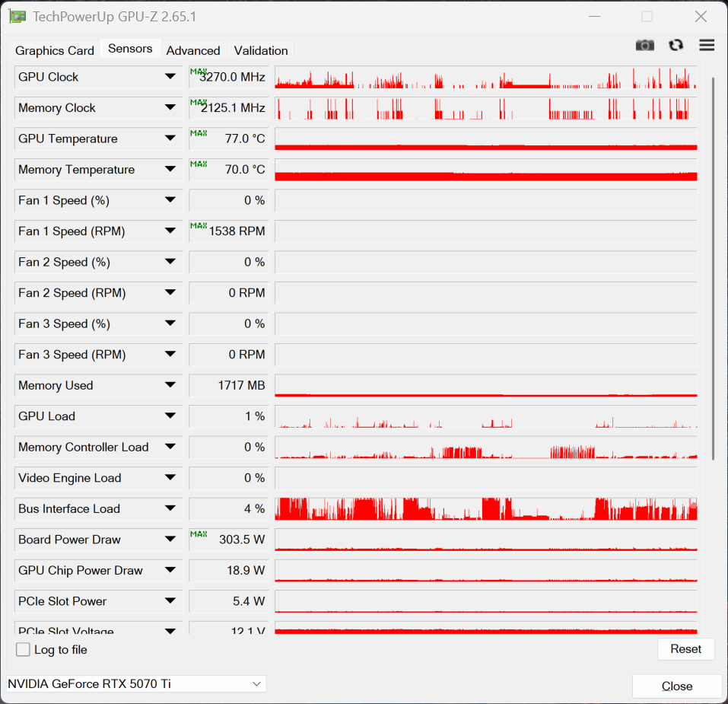Click the Reset button
Screen dimensions: 728x704
click(685, 648)
